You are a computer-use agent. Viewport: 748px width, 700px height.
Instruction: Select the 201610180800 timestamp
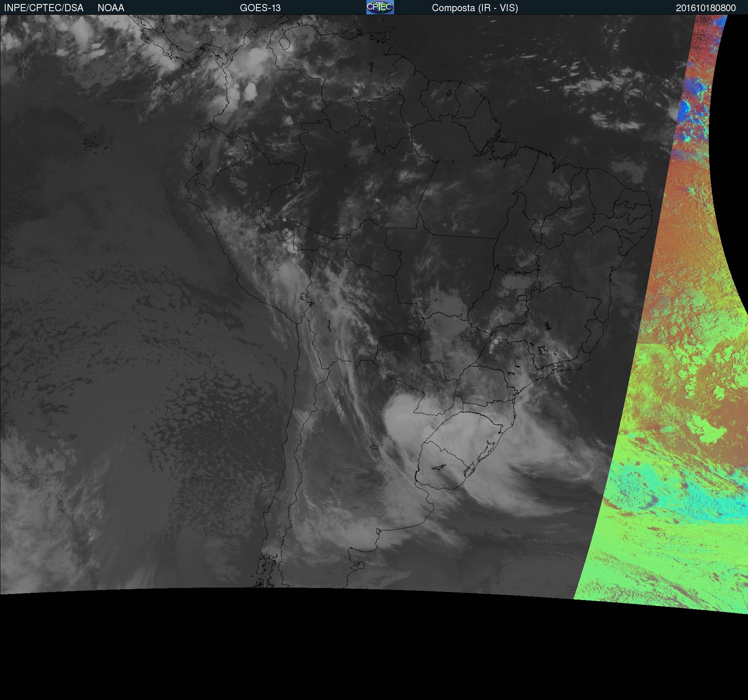706,8
